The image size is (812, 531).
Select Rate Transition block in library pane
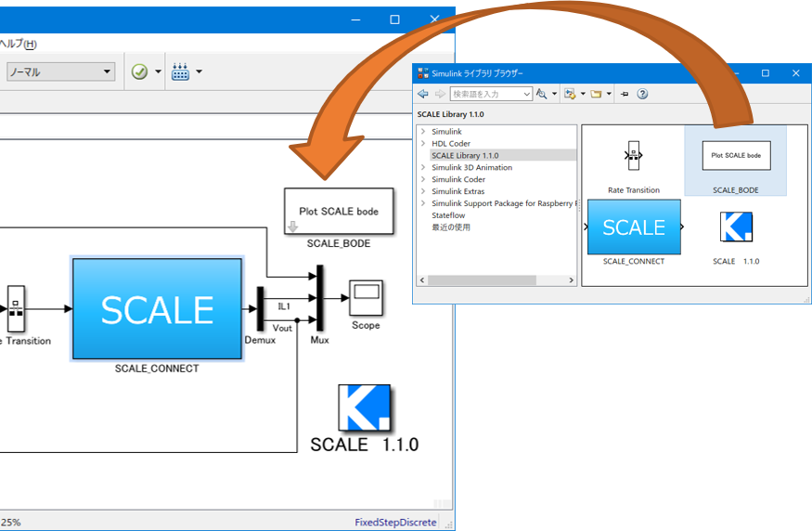pos(633,156)
